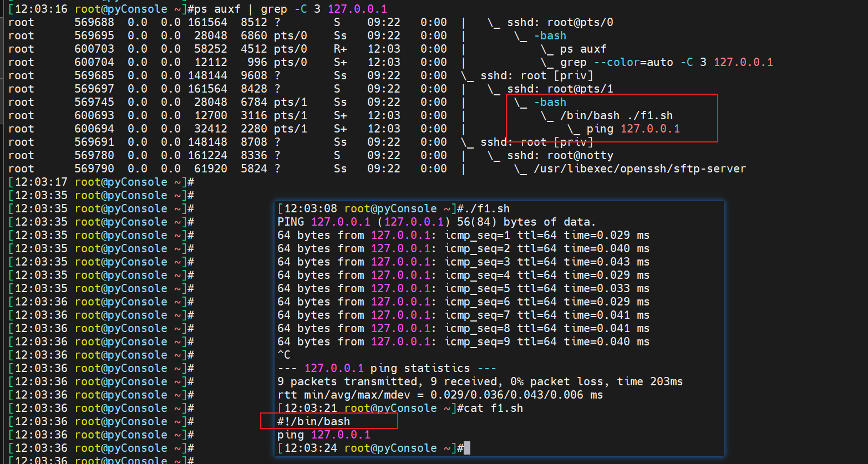Screen dimensions: 868x464
Task: Click the icmp_seq=7 ping reply line
Action: pyautogui.click(x=463, y=315)
